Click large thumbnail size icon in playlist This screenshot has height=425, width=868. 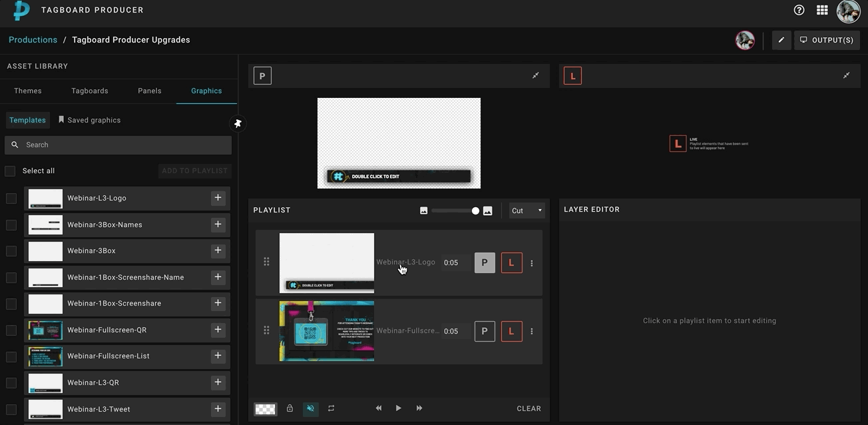click(x=487, y=211)
